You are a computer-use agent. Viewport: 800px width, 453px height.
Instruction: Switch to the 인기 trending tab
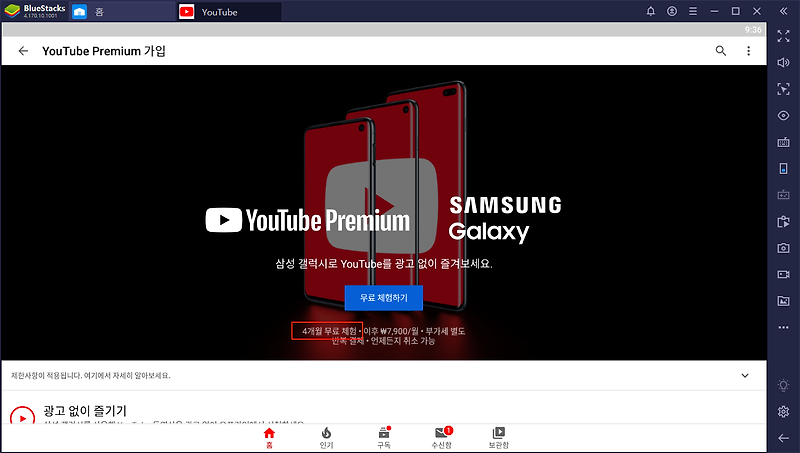pos(327,438)
